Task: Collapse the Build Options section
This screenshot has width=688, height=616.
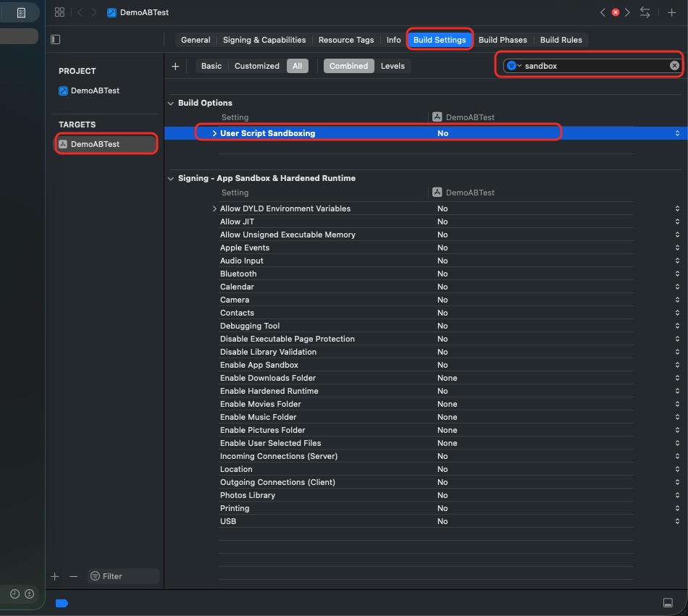Action: point(171,104)
